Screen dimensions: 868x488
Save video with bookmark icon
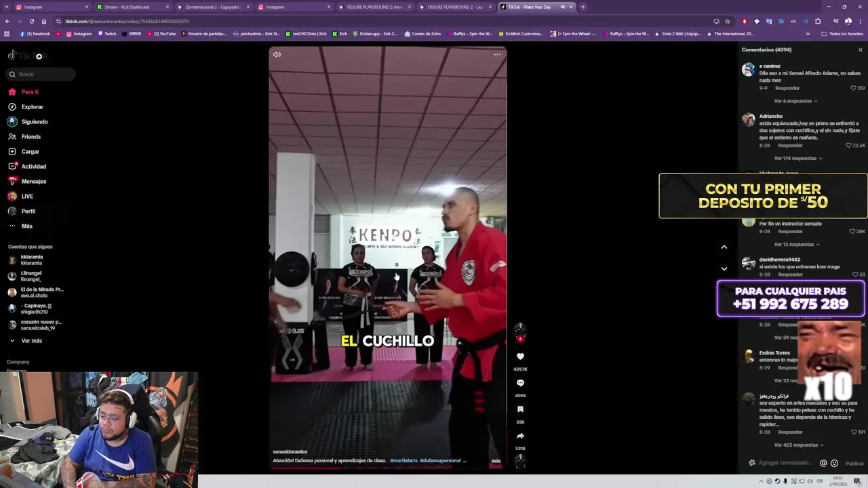click(x=520, y=409)
